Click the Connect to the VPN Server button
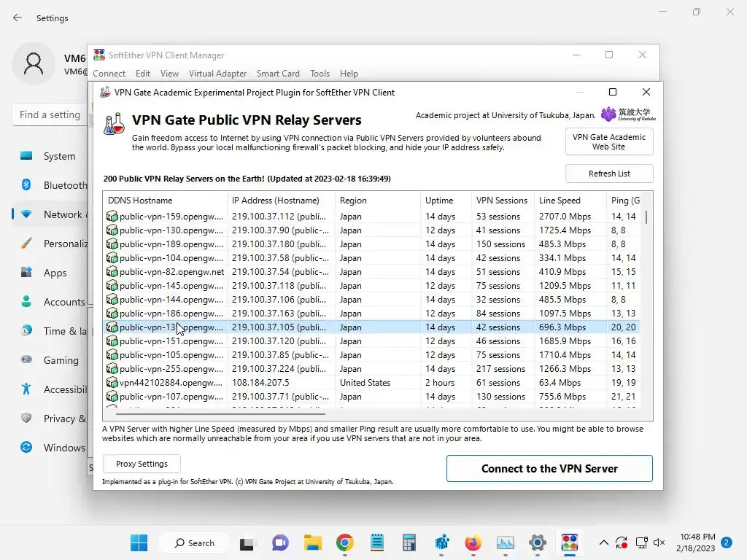747x560 pixels. [549, 469]
